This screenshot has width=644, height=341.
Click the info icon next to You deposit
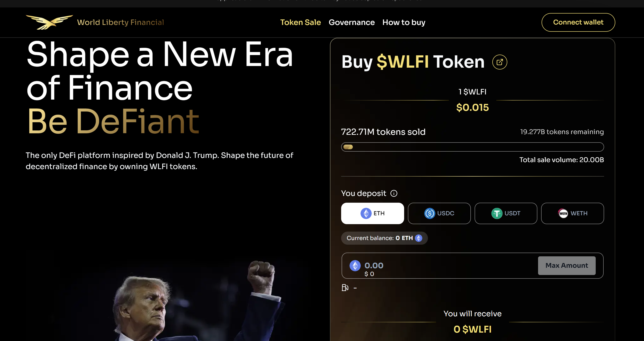click(394, 193)
